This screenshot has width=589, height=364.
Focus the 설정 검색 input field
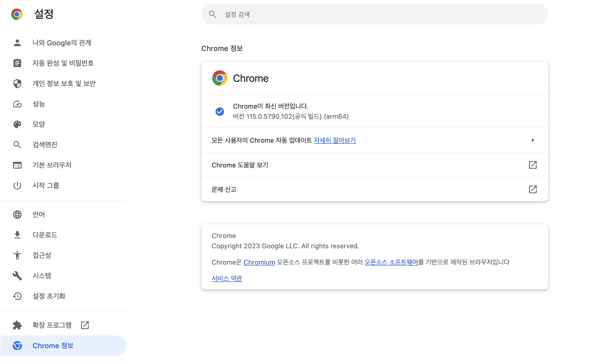pyautogui.click(x=375, y=14)
